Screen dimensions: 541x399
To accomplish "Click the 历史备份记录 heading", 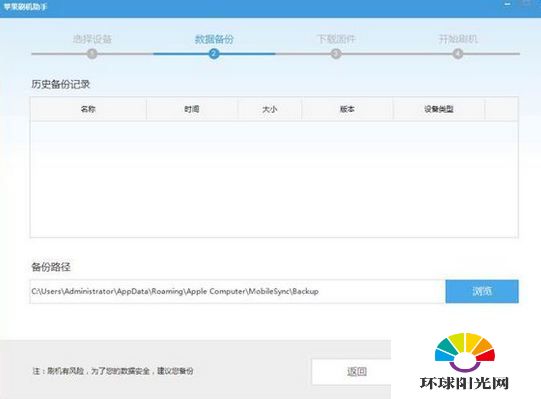I will (x=61, y=84).
